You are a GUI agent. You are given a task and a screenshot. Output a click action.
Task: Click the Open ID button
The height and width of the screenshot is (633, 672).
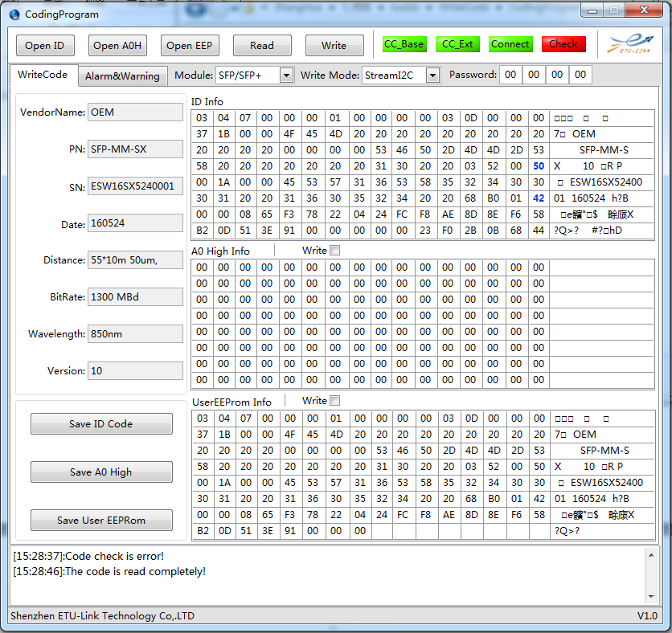point(45,46)
